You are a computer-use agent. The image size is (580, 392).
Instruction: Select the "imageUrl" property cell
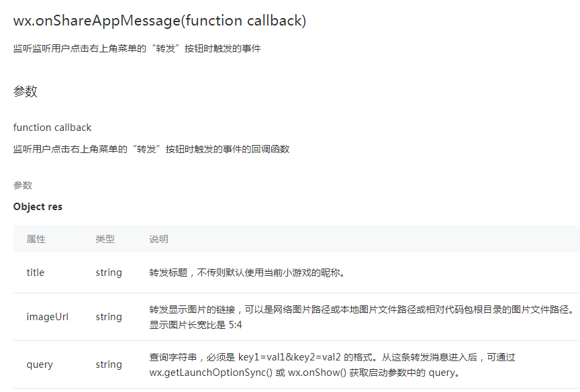coord(48,317)
